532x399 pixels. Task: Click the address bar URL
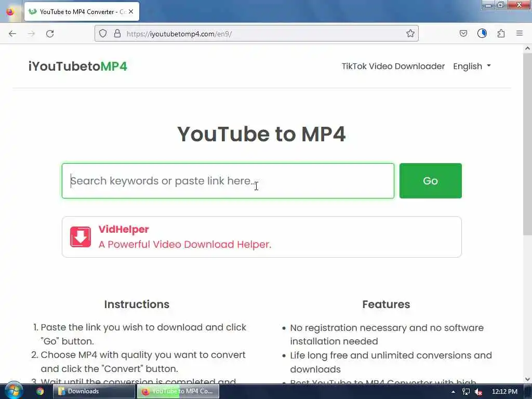[x=179, y=34]
